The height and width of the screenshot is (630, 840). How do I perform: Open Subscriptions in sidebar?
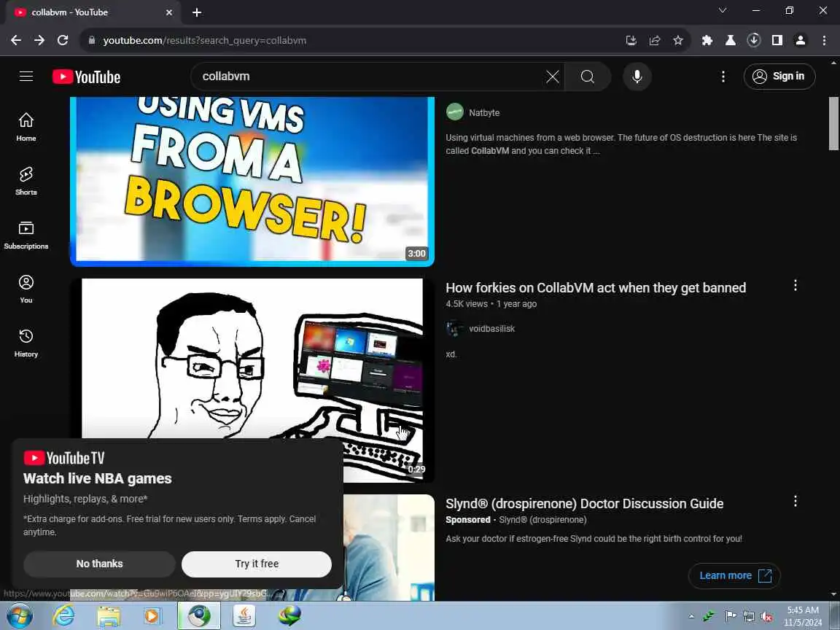pyautogui.click(x=26, y=236)
